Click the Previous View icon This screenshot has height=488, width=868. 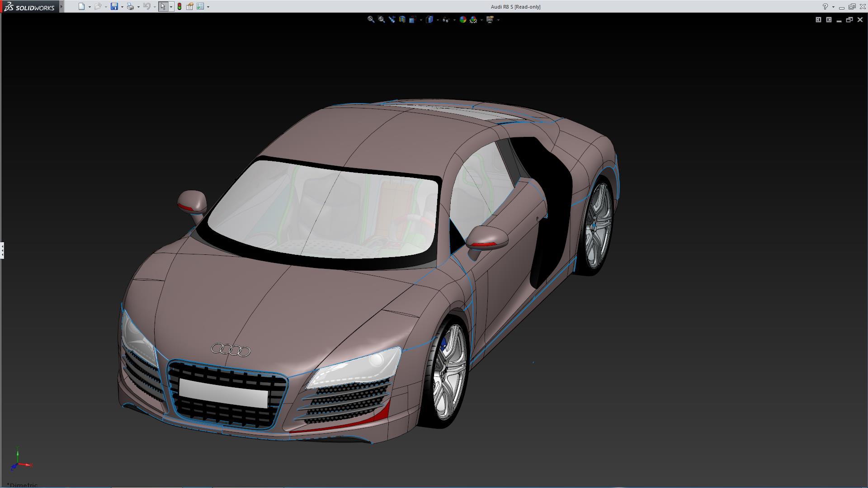(x=392, y=19)
